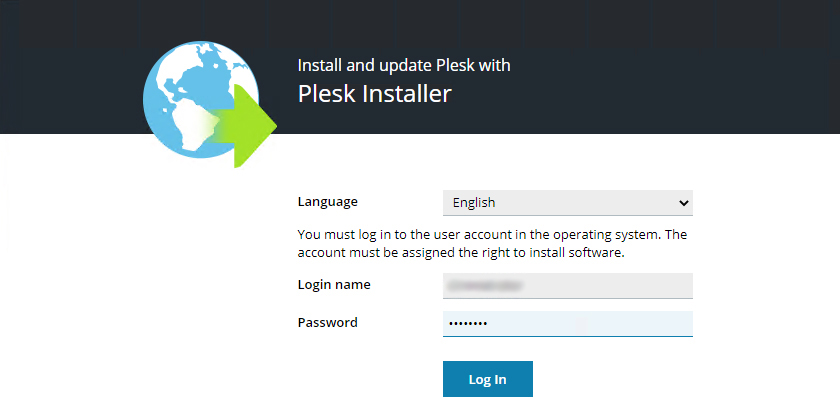Click the Password label
840x420 pixels.
coord(327,323)
